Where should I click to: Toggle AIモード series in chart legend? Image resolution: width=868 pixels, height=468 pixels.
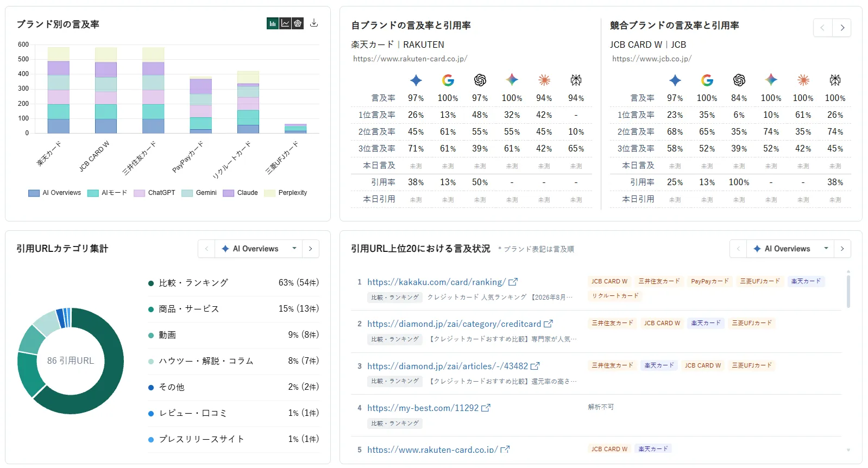(108, 193)
